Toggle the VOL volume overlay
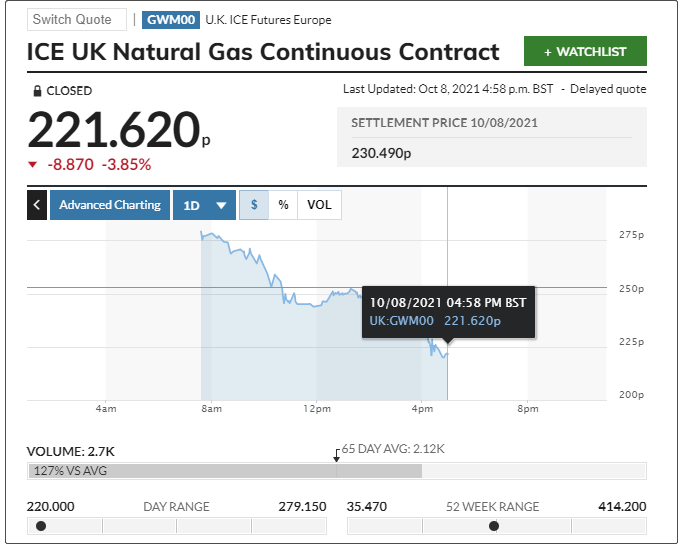 coord(320,205)
